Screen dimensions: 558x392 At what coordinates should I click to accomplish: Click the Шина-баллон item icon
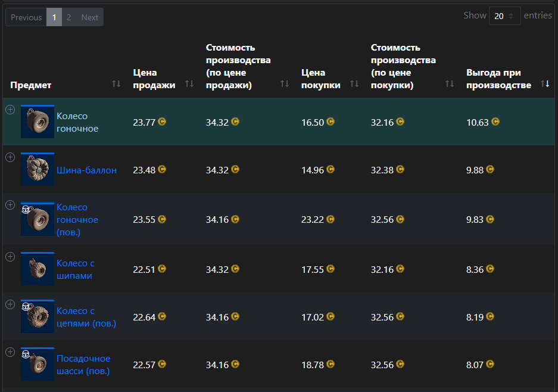pos(38,169)
